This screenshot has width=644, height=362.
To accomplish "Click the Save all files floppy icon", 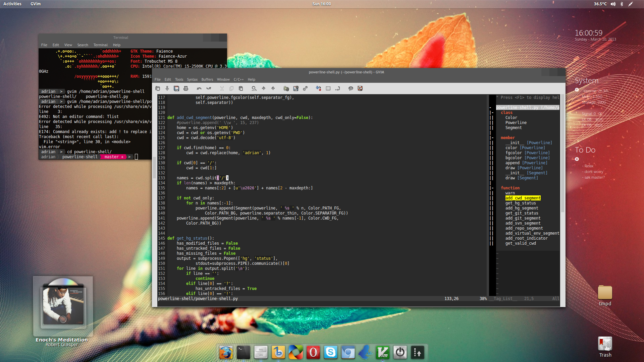I will click(176, 88).
